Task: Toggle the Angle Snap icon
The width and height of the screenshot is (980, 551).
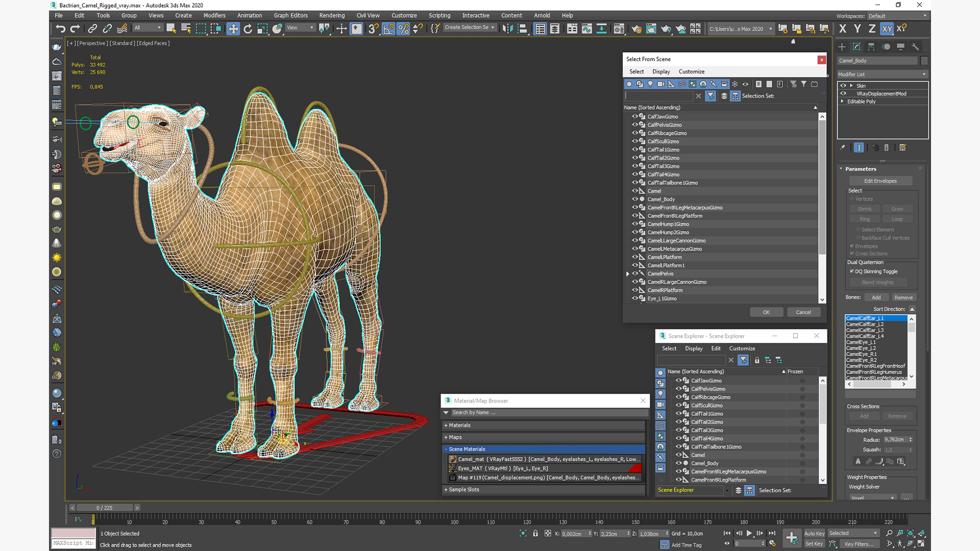Action: click(389, 29)
